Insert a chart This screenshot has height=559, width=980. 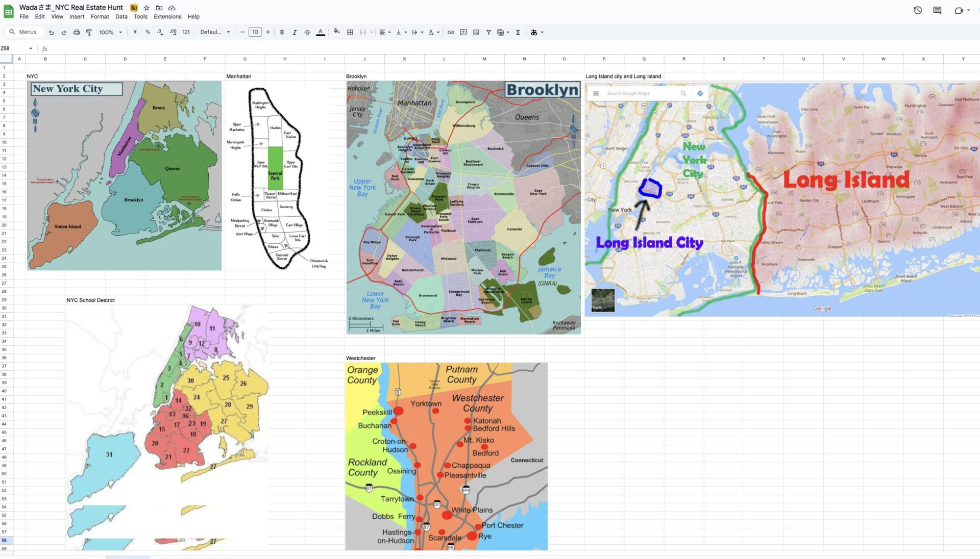pyautogui.click(x=476, y=32)
